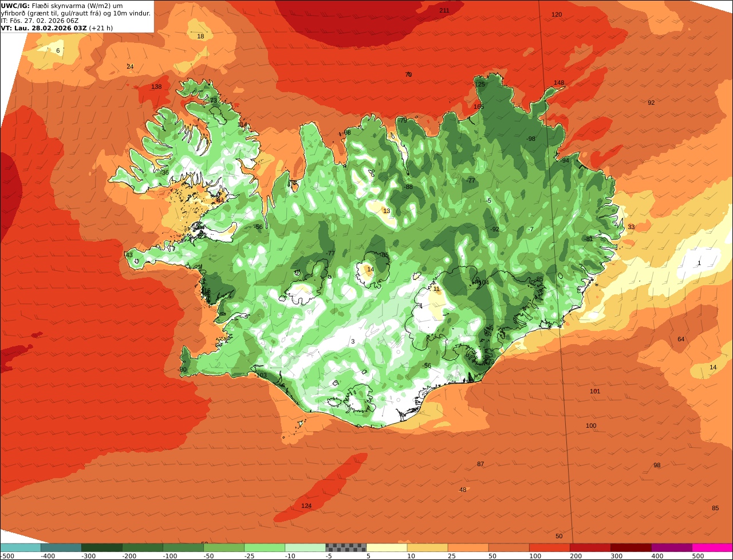Click the '148' value off the northeast coast

click(x=559, y=82)
